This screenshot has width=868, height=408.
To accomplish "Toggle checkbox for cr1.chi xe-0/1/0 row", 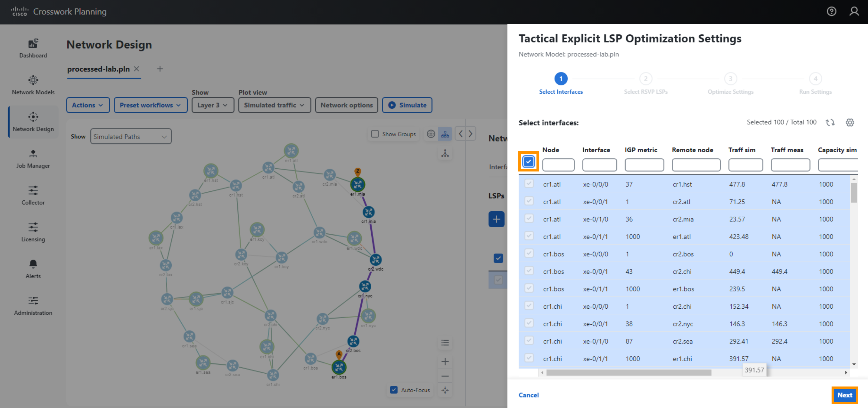I will (529, 341).
